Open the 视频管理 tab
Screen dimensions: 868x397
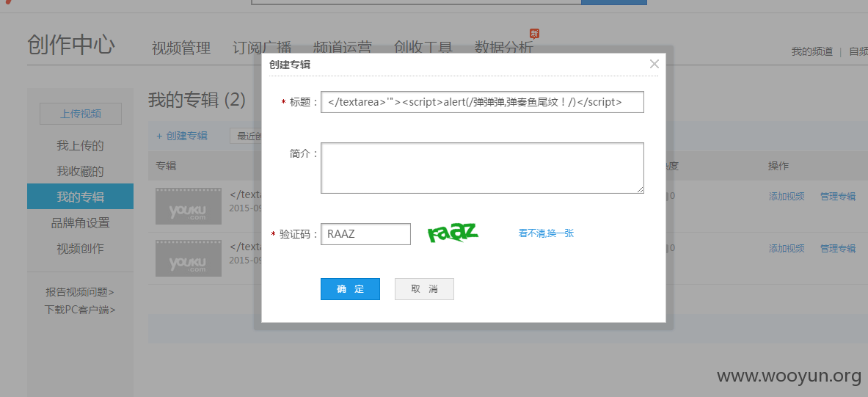pyautogui.click(x=181, y=48)
